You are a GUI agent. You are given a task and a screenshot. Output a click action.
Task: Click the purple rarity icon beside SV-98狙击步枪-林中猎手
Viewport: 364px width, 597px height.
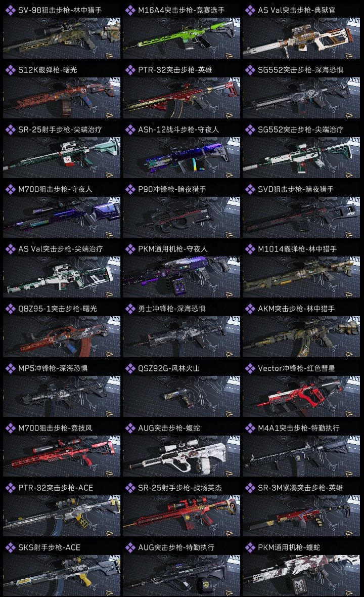(10, 10)
